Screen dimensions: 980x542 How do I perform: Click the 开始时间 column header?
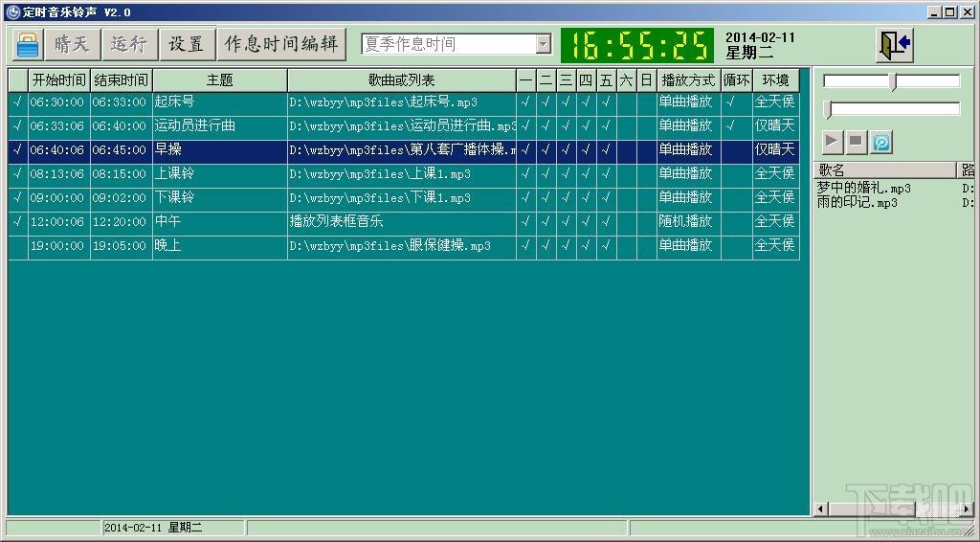coord(58,80)
